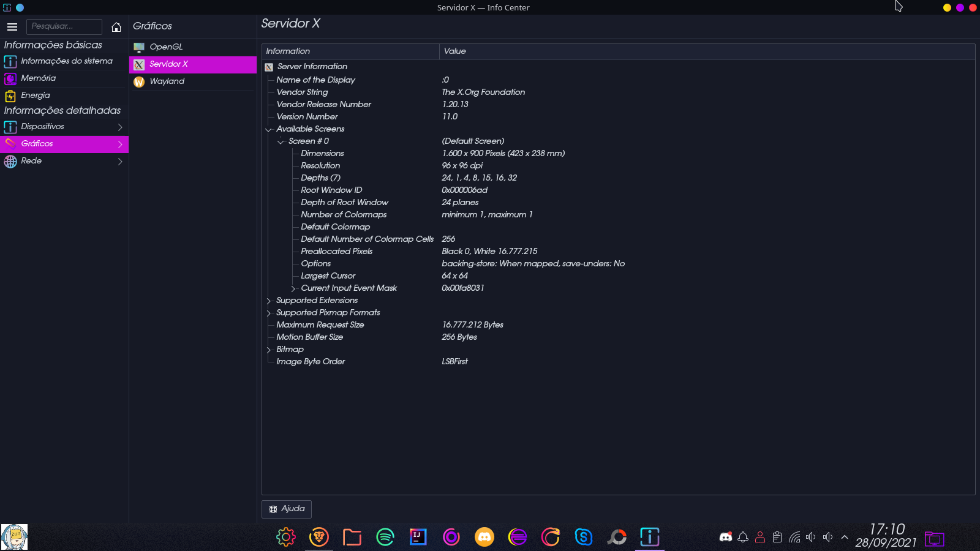Open Skype from the taskbar
This screenshot has width=980, height=551.
(x=584, y=538)
